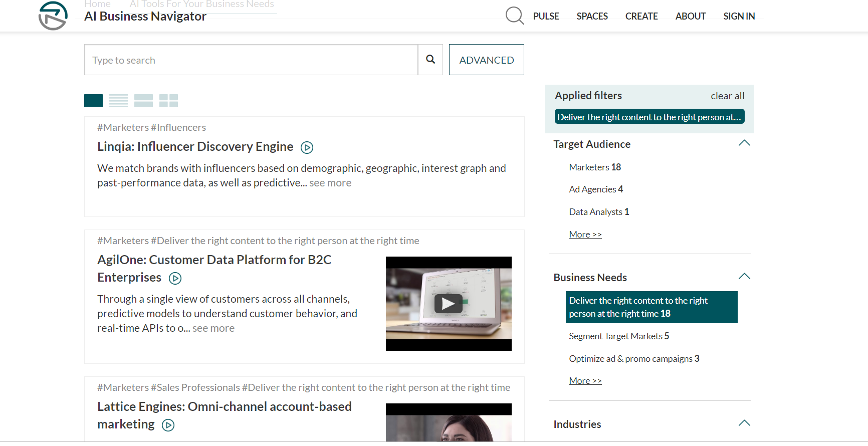Click #Sales Professionals tag on Lattice card
This screenshot has height=446, width=868.
point(195,387)
